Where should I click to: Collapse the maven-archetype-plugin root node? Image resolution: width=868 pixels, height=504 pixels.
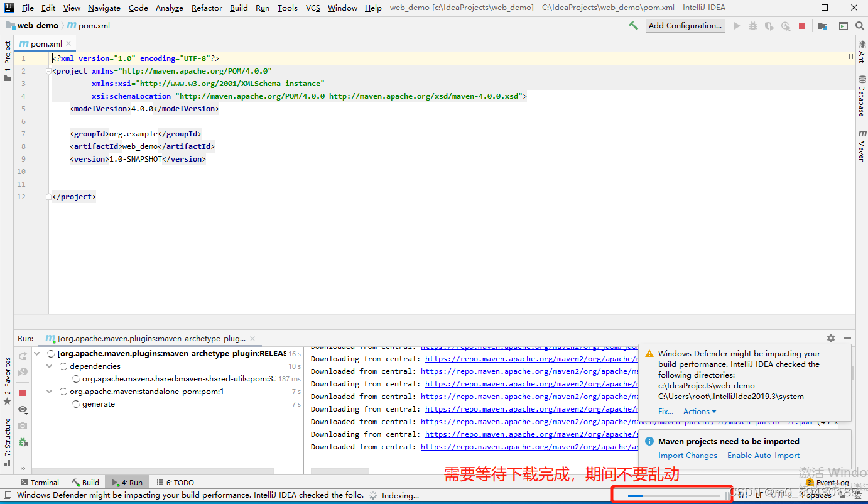coord(38,354)
